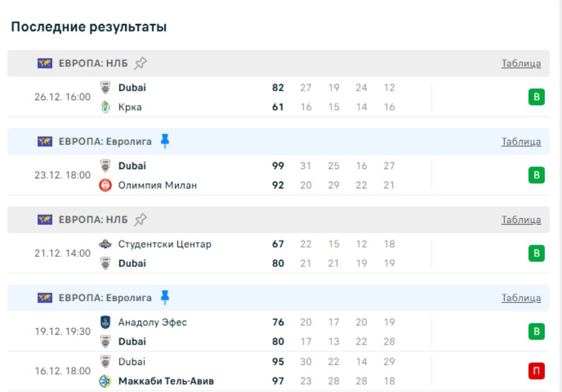
Task: Open the ЕВРОПА: Евролига league from first header
Action: pyautogui.click(x=105, y=142)
